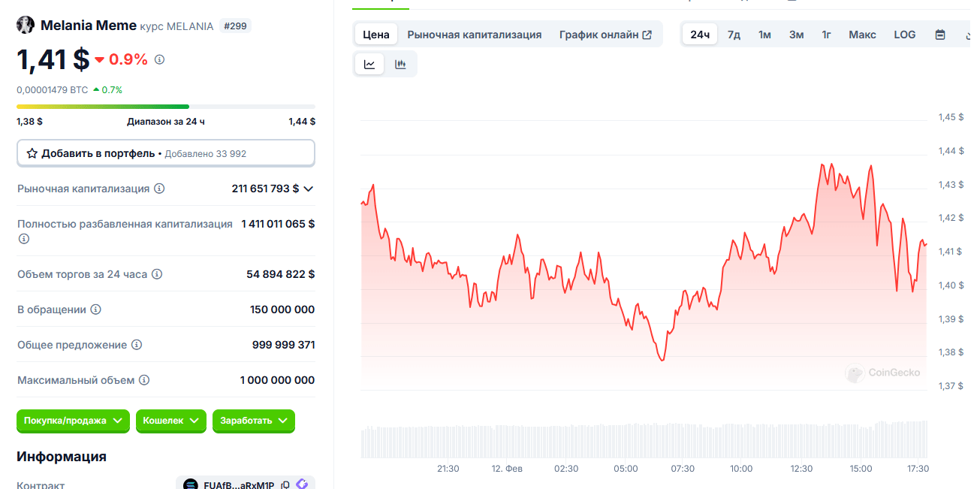Click the Добавить в портфель button
This screenshot has height=489, width=980.
[166, 153]
